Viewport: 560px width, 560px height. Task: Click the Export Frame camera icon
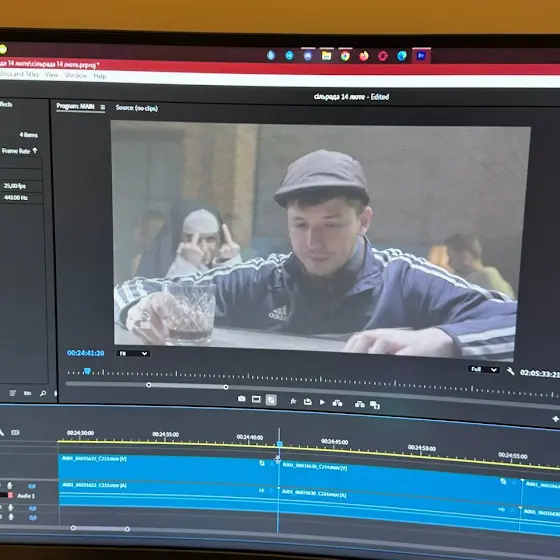click(x=241, y=399)
